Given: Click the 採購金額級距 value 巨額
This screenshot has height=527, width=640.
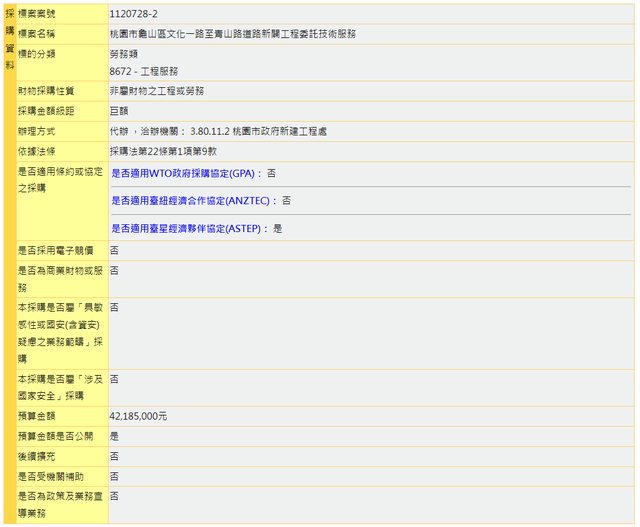Looking at the screenshot, I should click(x=119, y=110).
